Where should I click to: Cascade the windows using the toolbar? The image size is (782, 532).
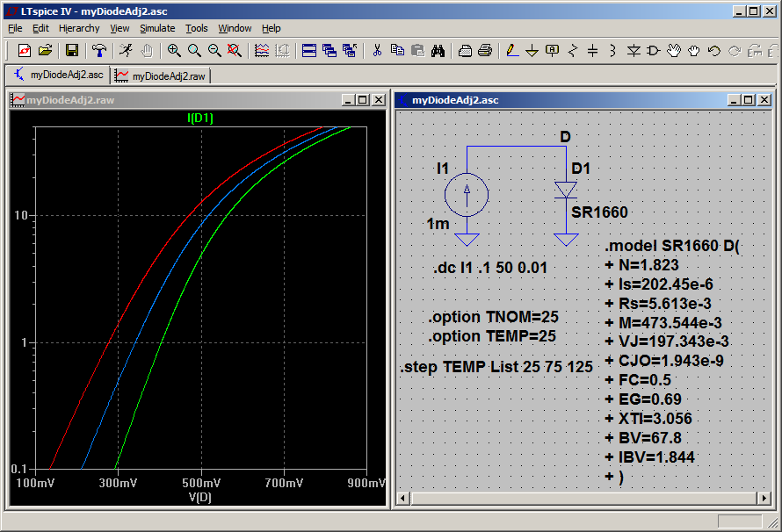pos(329,50)
